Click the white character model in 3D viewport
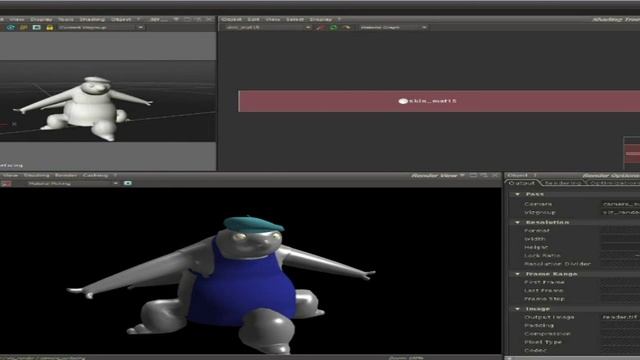Viewport: 640px width, 360px height. coord(84,108)
